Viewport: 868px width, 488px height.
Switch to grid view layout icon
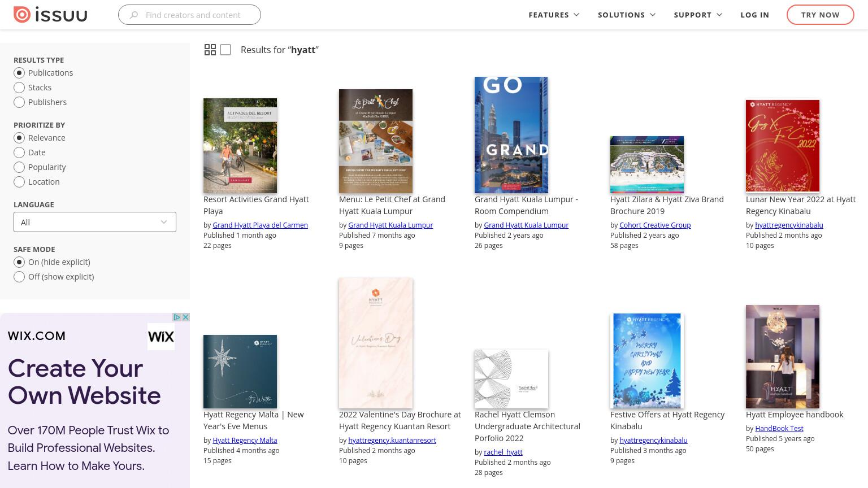coord(210,50)
